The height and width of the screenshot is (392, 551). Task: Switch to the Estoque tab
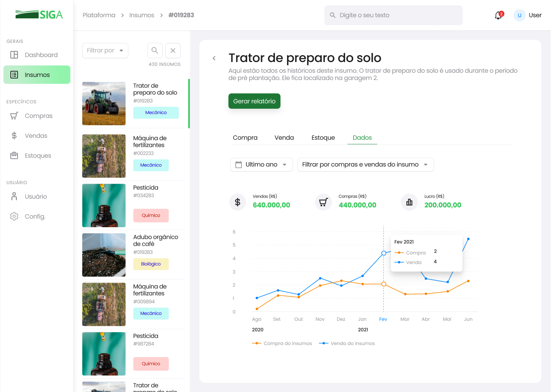click(323, 138)
